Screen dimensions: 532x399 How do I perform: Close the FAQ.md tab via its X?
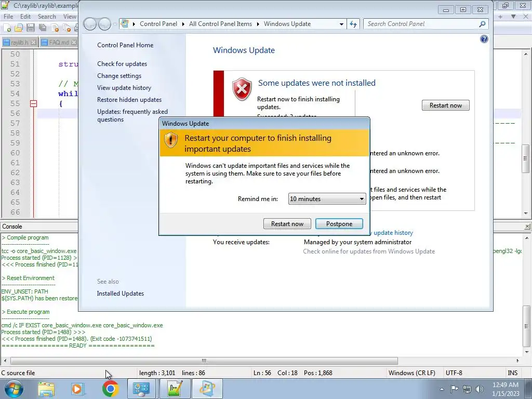(x=74, y=43)
